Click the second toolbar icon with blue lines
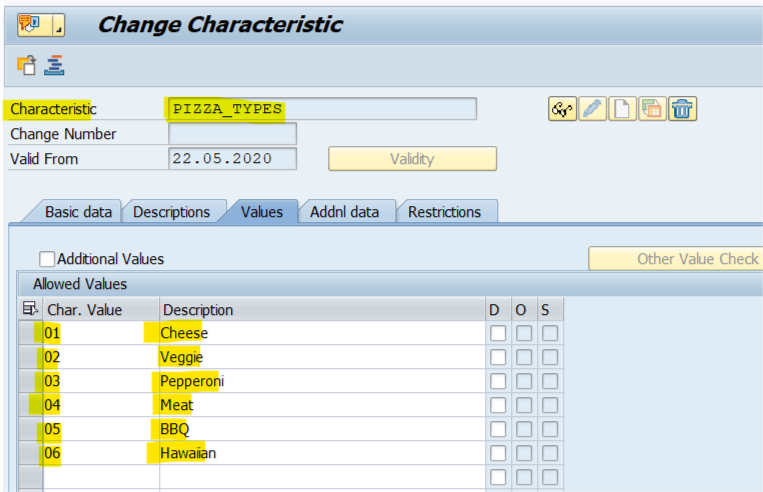The image size is (763, 492). pyautogui.click(x=54, y=66)
